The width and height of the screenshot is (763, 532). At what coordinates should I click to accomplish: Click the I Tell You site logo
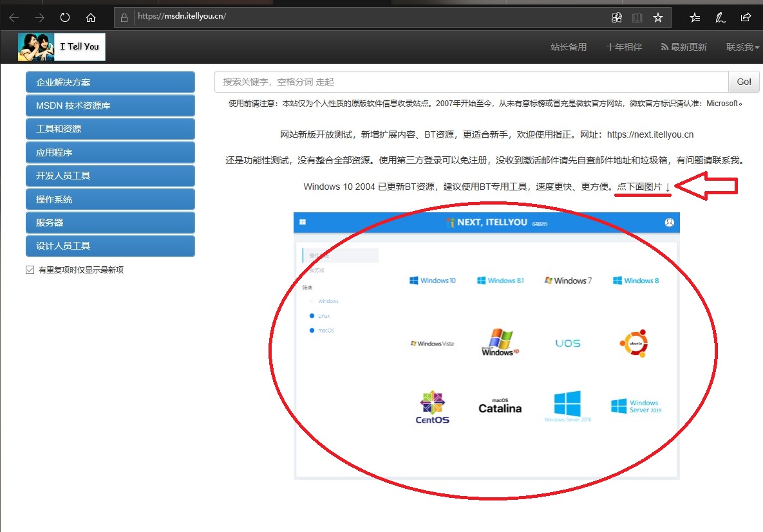(61, 47)
